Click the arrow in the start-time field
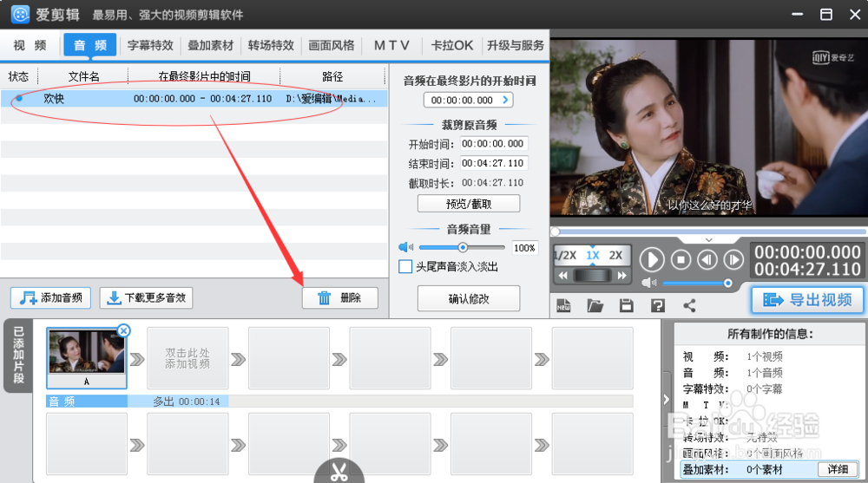Screen dimensions: 868x483 point(505,100)
